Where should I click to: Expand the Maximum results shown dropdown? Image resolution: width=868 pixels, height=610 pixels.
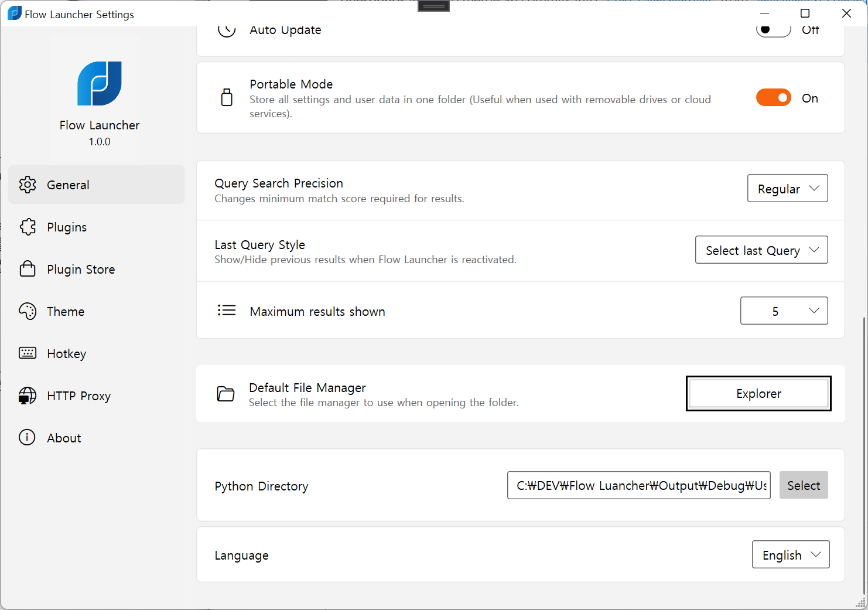[784, 311]
